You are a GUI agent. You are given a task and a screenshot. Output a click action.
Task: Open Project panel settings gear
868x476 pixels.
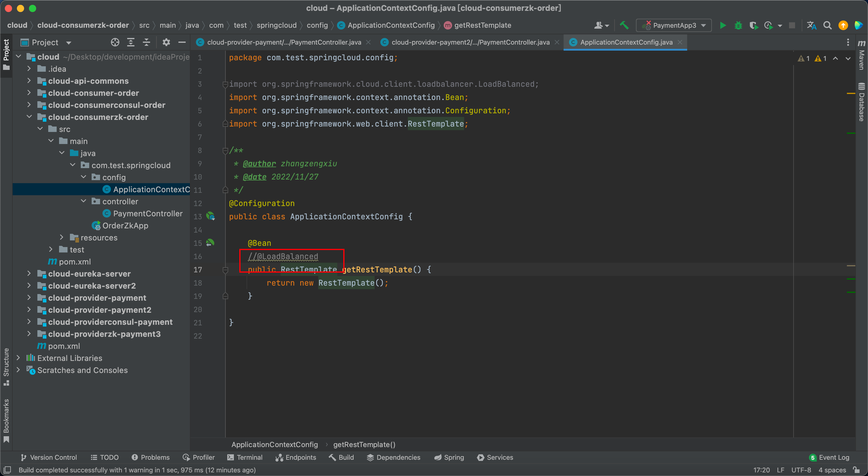pyautogui.click(x=166, y=42)
